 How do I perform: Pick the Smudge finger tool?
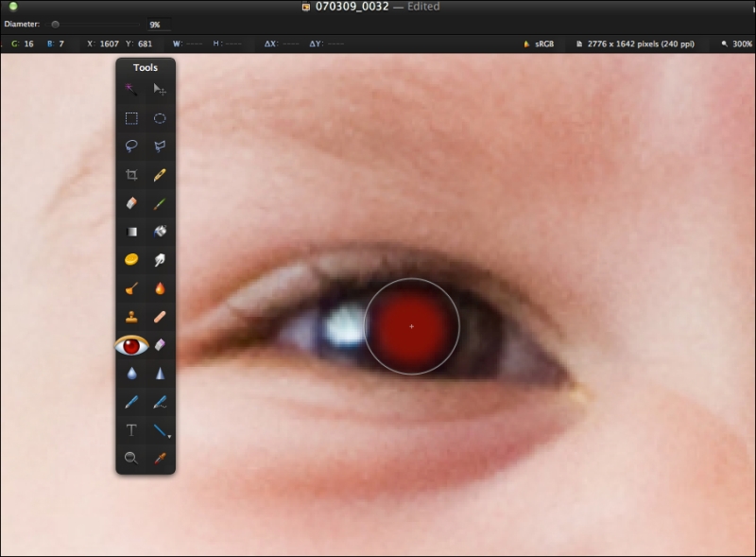point(160,260)
